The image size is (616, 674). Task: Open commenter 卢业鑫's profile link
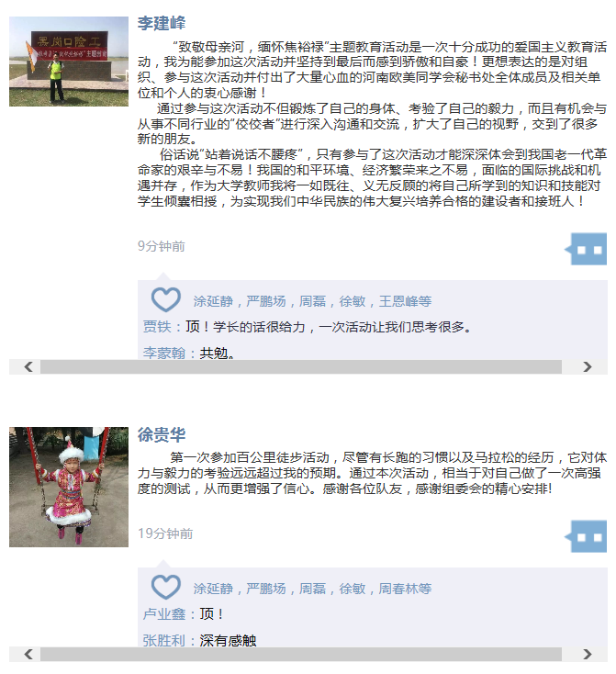(x=164, y=613)
